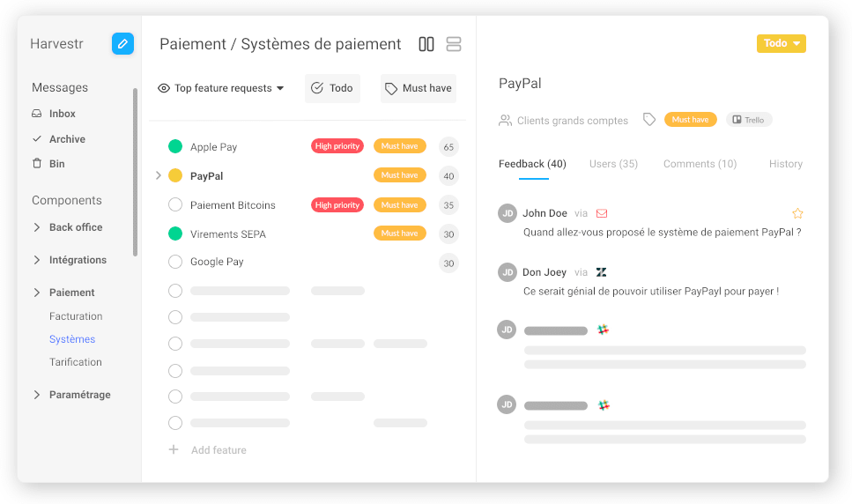852x504 pixels.
Task: Click the Inbox tray icon
Action: (x=37, y=114)
